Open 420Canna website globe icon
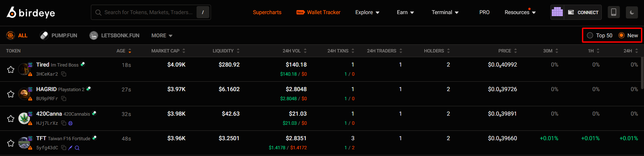This screenshot has width=644, height=156. 70,123
